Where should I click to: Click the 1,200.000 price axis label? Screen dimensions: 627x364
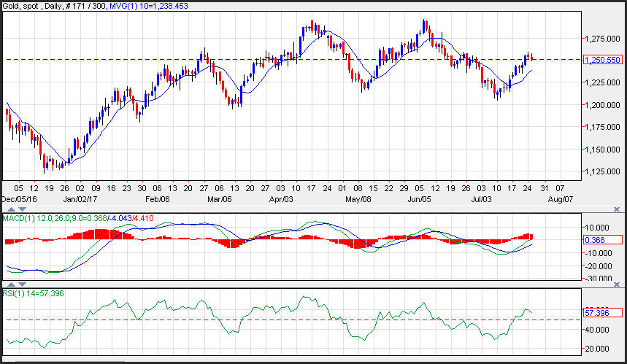click(602, 105)
